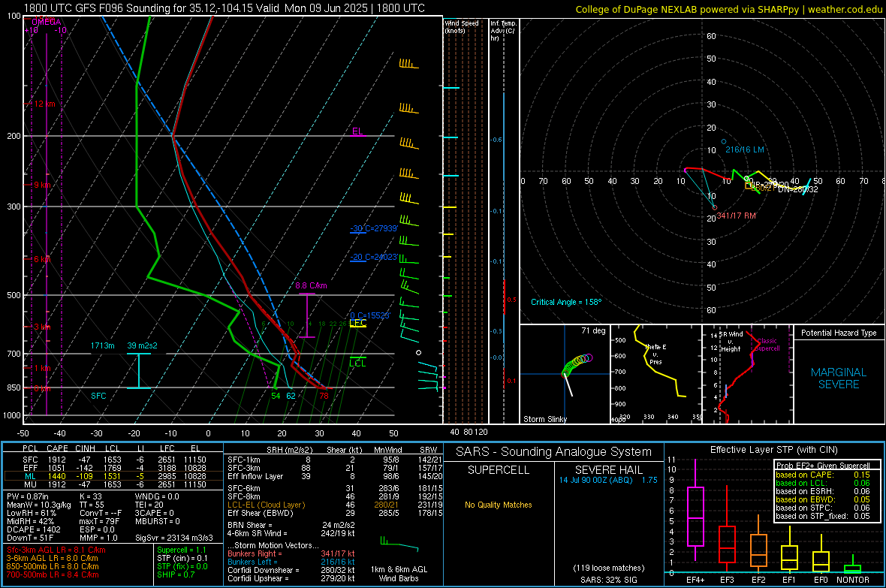Click the SARS SUPERCELL column heading
The image size is (886, 588).
coord(499,470)
